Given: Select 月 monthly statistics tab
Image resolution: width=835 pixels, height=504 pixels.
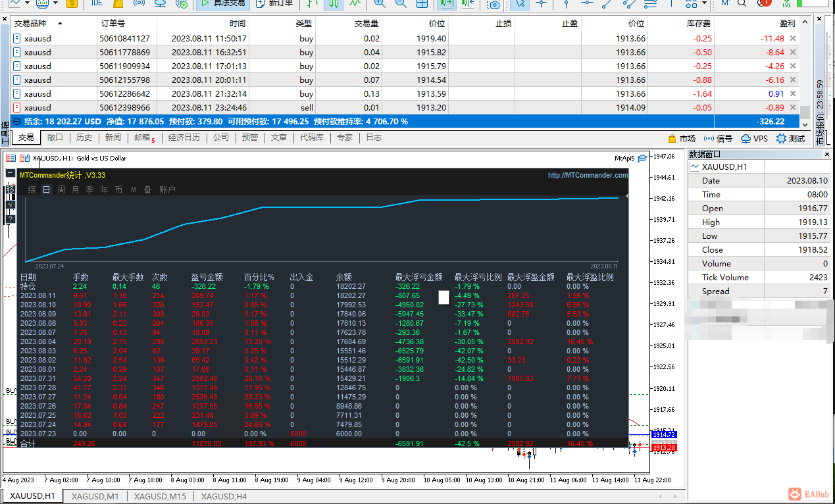Looking at the screenshot, I should (76, 189).
